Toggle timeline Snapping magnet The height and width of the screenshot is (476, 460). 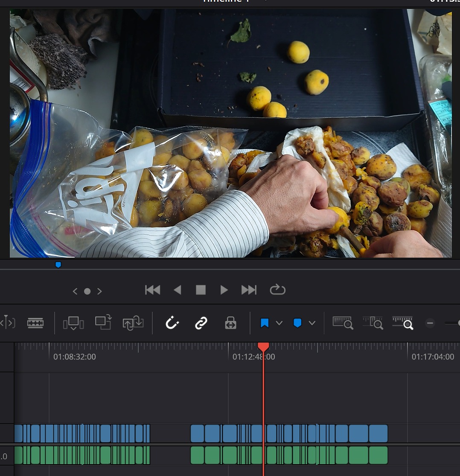(x=172, y=323)
